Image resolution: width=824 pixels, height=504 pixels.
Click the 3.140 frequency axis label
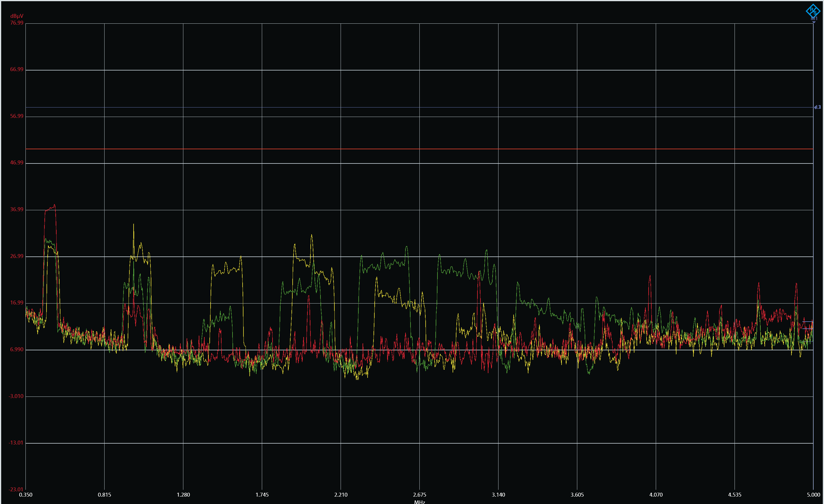coord(498,495)
